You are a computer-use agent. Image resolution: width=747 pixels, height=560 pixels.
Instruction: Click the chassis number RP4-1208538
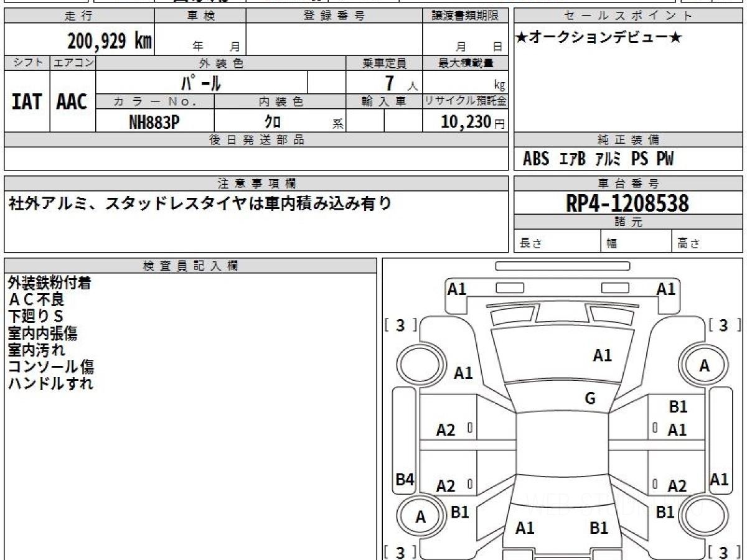(x=627, y=203)
